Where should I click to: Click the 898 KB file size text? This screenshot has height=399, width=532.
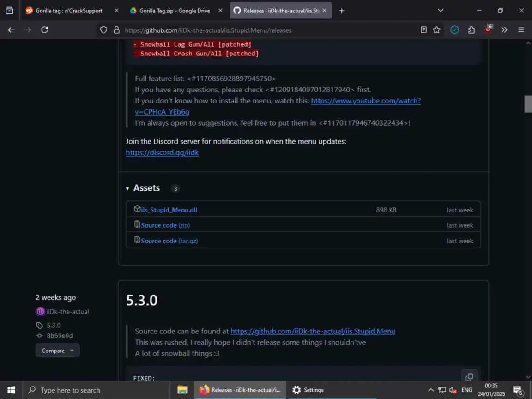point(386,210)
